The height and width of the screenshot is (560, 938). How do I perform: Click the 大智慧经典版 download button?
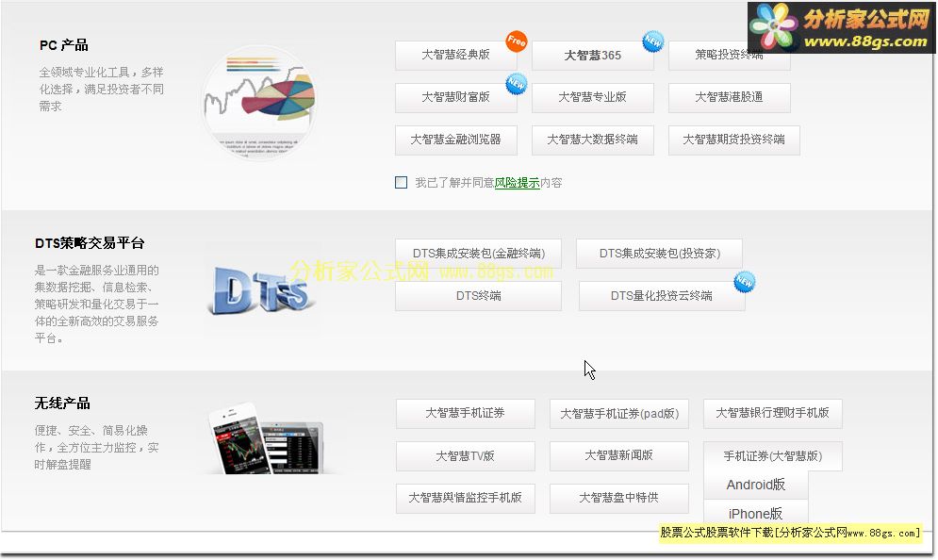(x=456, y=55)
